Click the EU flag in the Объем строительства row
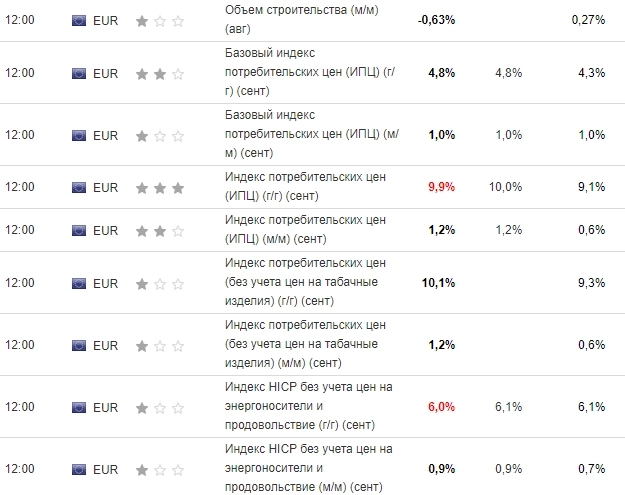The image size is (625, 495). pos(79,20)
